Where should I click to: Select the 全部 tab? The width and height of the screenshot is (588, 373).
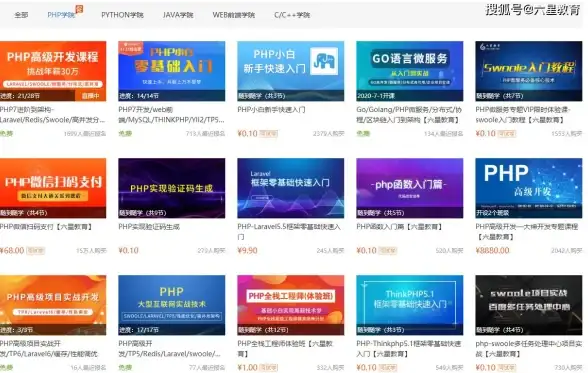click(21, 15)
